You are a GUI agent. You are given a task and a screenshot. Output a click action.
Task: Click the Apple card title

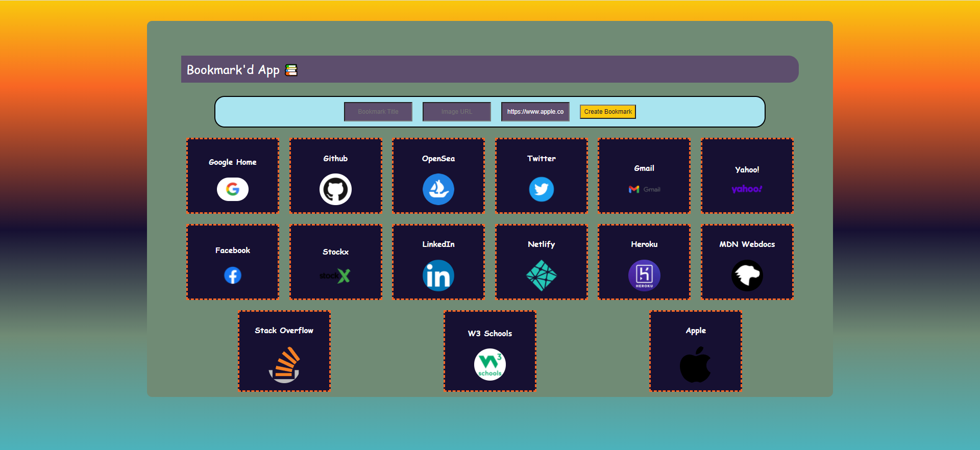click(x=696, y=331)
